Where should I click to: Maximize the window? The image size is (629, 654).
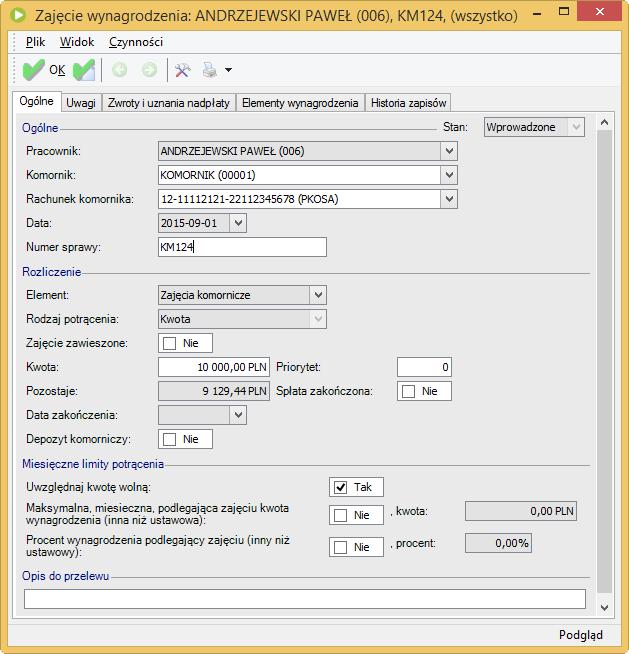point(564,12)
